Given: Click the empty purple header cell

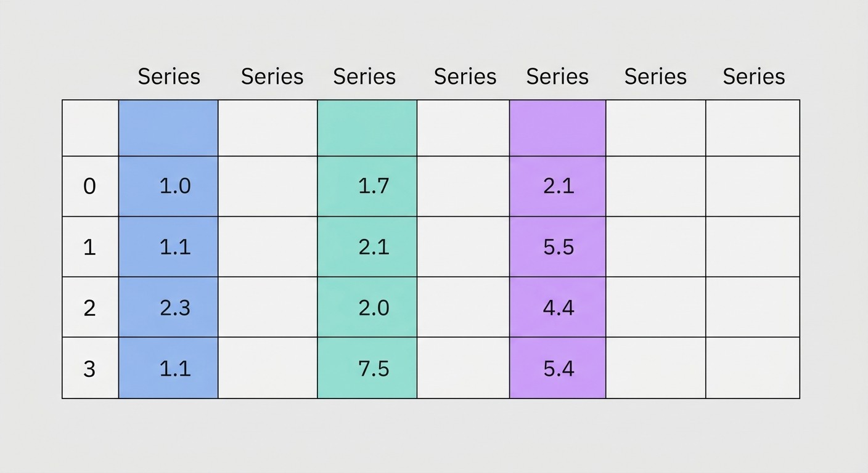Looking at the screenshot, I should pos(558,128).
